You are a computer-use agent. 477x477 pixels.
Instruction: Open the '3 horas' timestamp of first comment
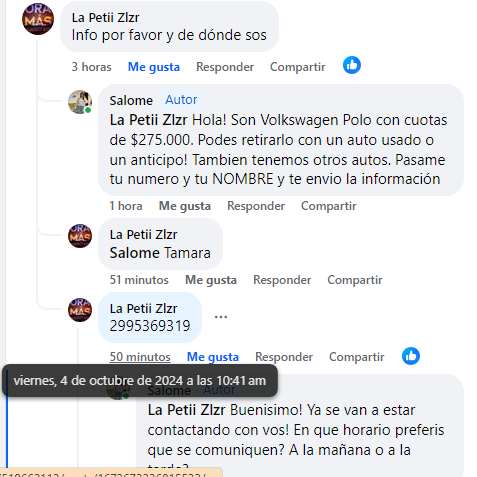tap(91, 67)
